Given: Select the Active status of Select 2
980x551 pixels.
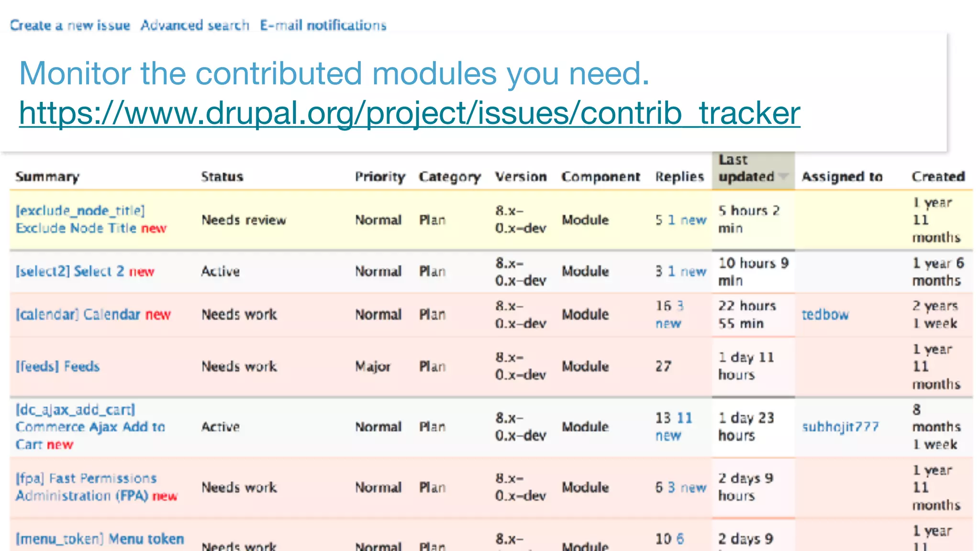Looking at the screenshot, I should tap(220, 271).
